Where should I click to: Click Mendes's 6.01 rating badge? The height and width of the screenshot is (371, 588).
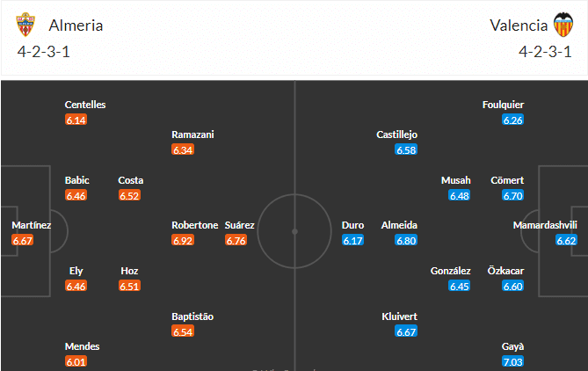(76, 361)
